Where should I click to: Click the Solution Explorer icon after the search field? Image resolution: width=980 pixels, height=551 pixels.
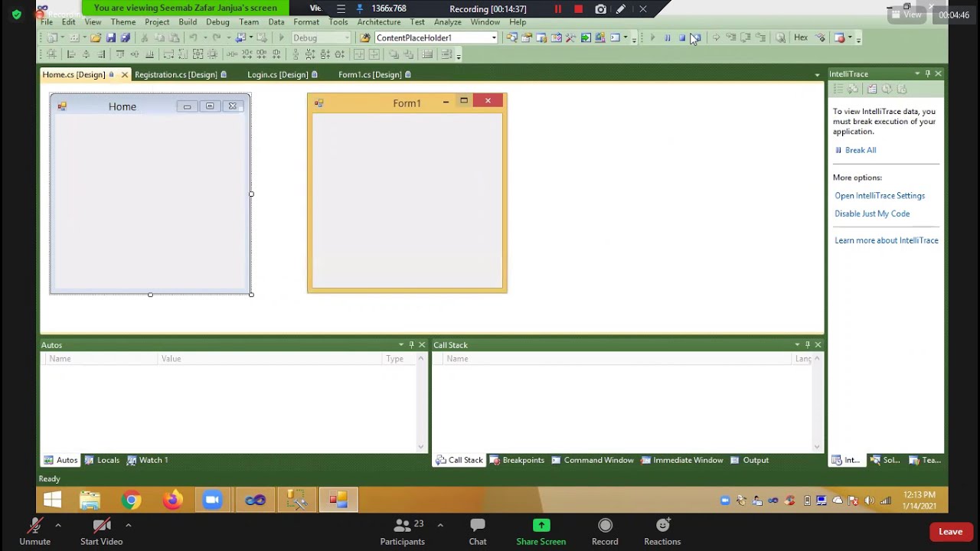tap(511, 37)
